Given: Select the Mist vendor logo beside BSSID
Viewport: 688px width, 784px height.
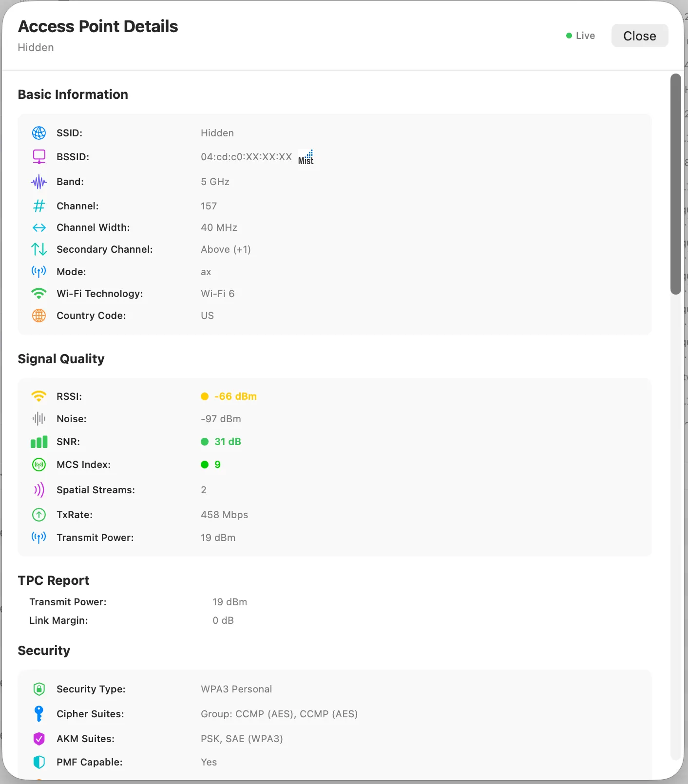Looking at the screenshot, I should coord(306,156).
